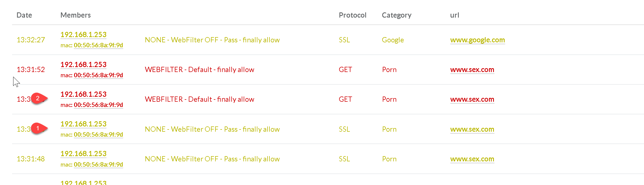The width and height of the screenshot is (644, 185).
Task: Click the Members column header
Action: tap(75, 15)
